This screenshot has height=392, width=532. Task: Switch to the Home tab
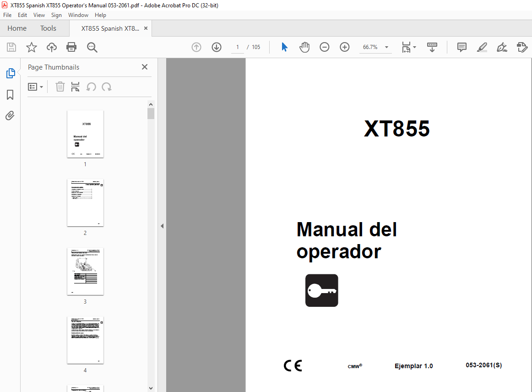tap(17, 28)
